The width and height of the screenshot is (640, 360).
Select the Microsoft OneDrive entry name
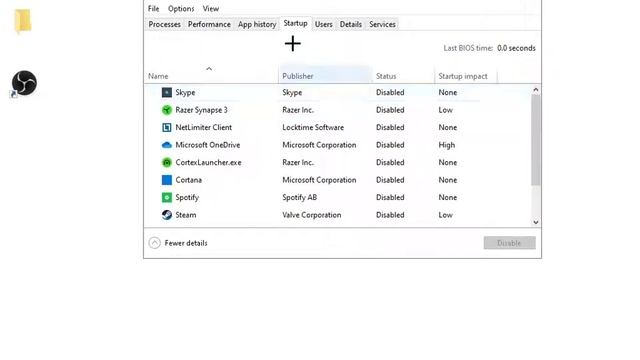click(208, 145)
